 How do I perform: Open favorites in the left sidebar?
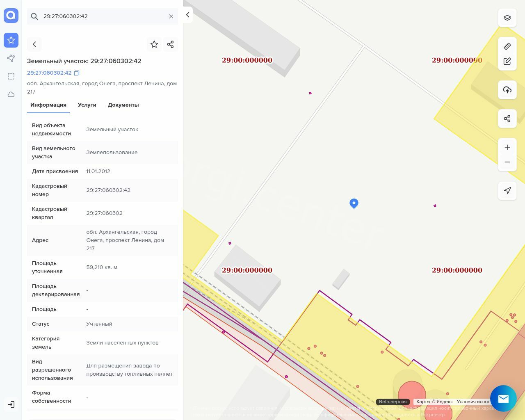[x=11, y=40]
